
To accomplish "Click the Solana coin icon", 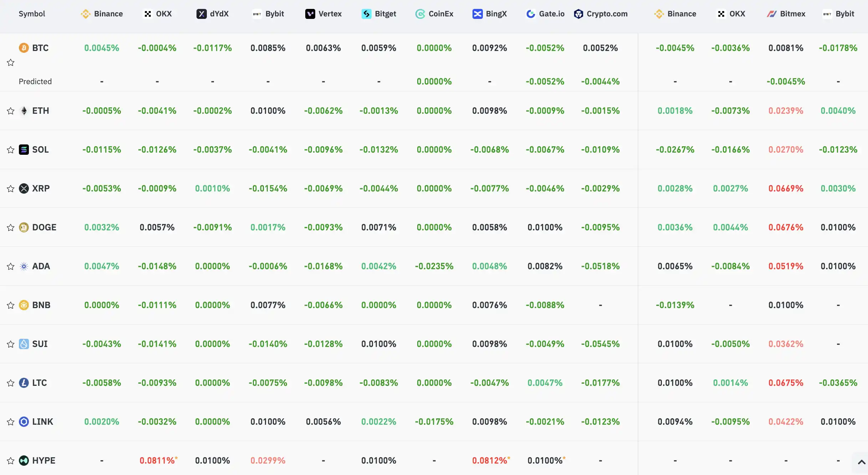I will 24,149.
